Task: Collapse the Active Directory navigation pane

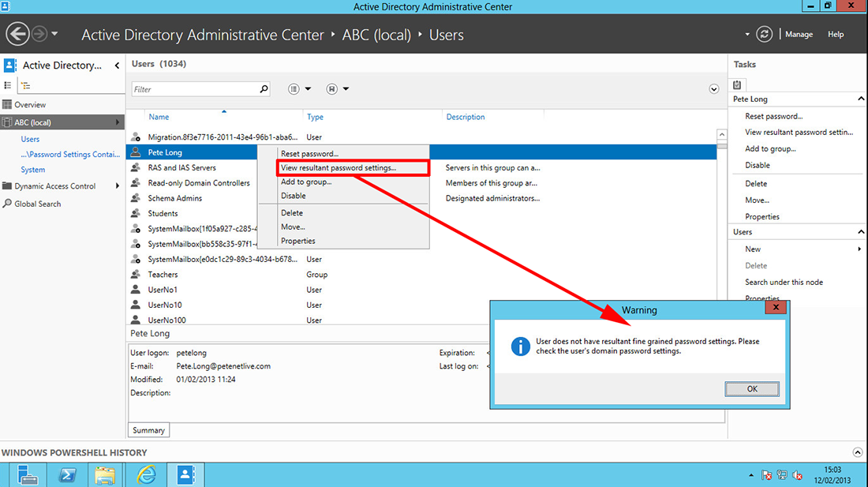Action: click(x=117, y=66)
